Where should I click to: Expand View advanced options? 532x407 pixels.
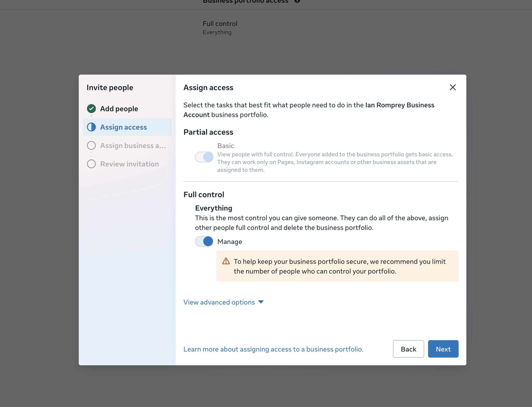(219, 302)
